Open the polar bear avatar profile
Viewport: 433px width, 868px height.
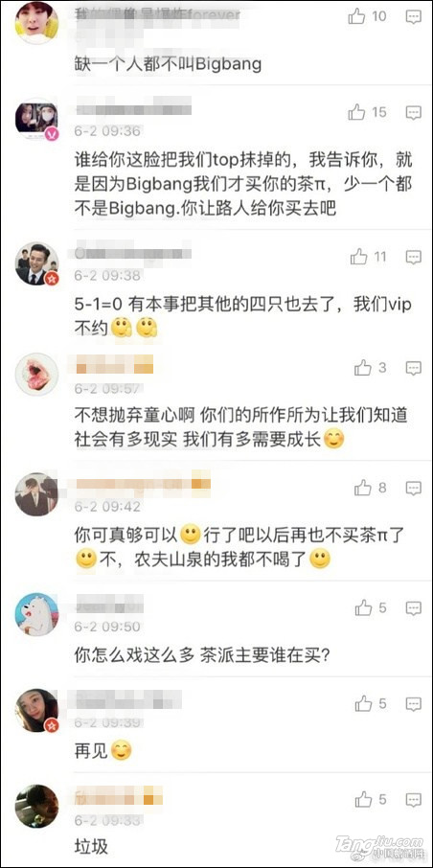(36, 614)
